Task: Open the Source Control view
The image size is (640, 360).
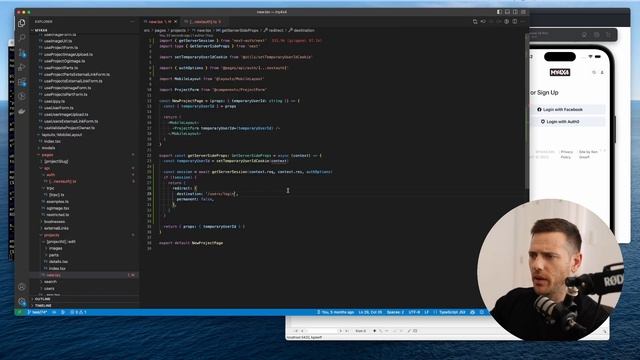Action: click(x=22, y=53)
